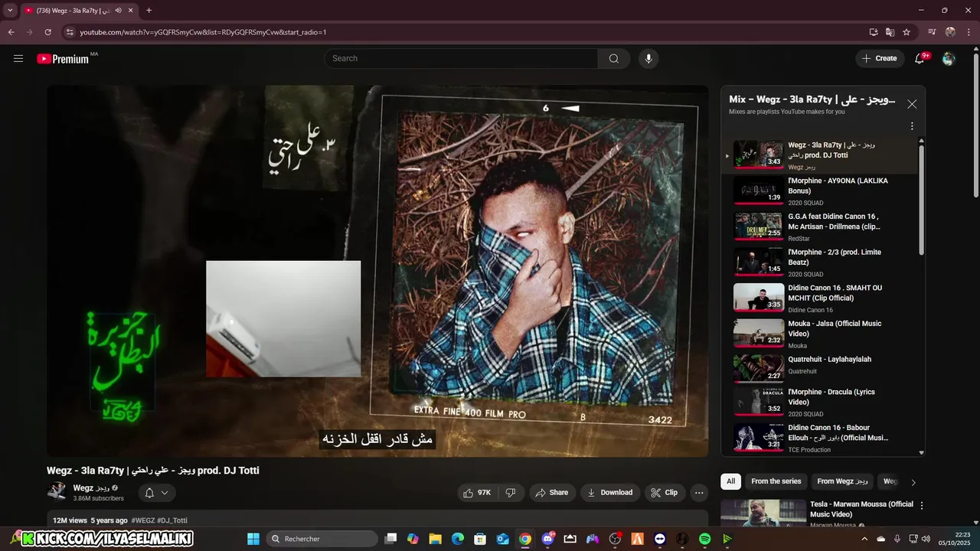The width and height of the screenshot is (980, 551).
Task: Open Chrome profile avatar
Action: [x=950, y=32]
